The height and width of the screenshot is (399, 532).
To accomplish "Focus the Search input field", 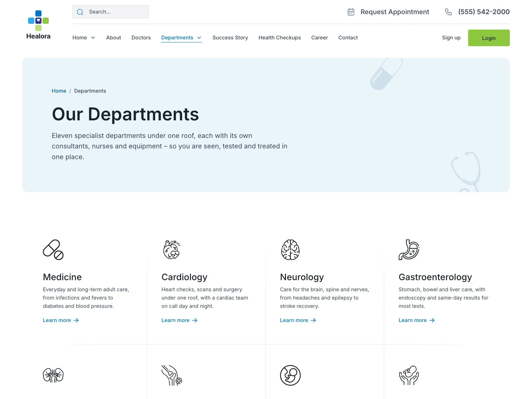I will coord(111,12).
